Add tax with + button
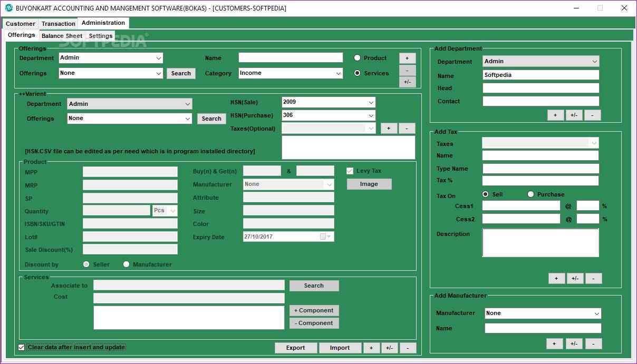 click(x=556, y=278)
